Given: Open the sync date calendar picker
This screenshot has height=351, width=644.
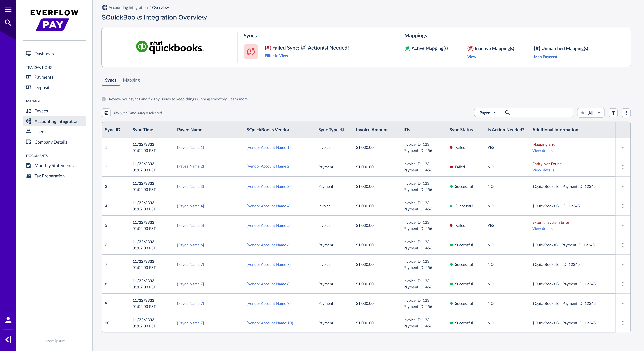Looking at the screenshot, I should pyautogui.click(x=106, y=113).
